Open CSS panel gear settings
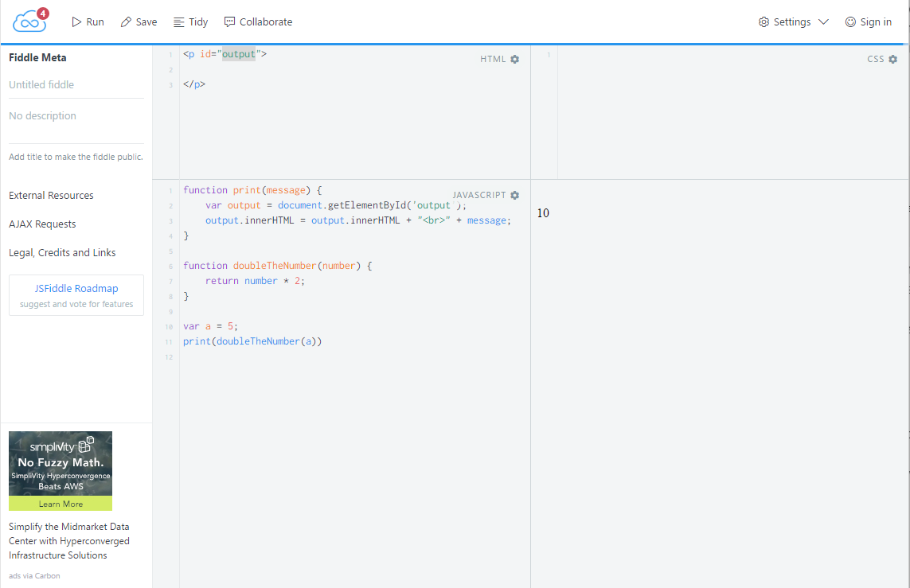910x588 pixels. 892,60
